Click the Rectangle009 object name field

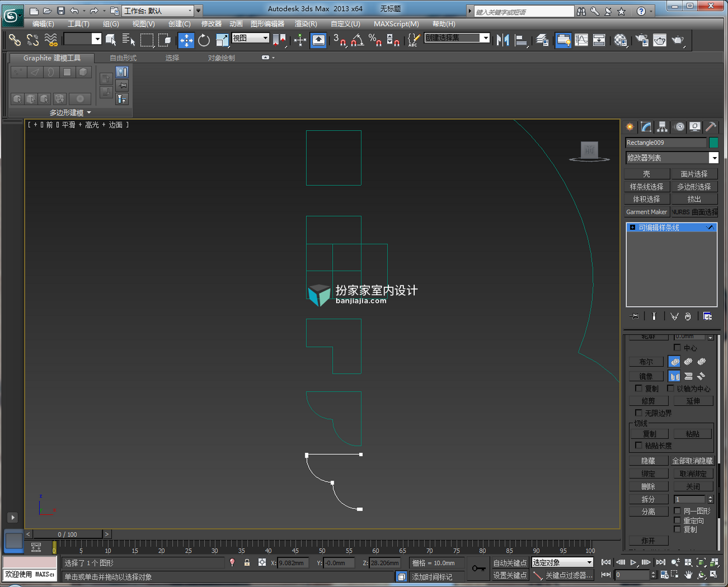click(x=666, y=142)
